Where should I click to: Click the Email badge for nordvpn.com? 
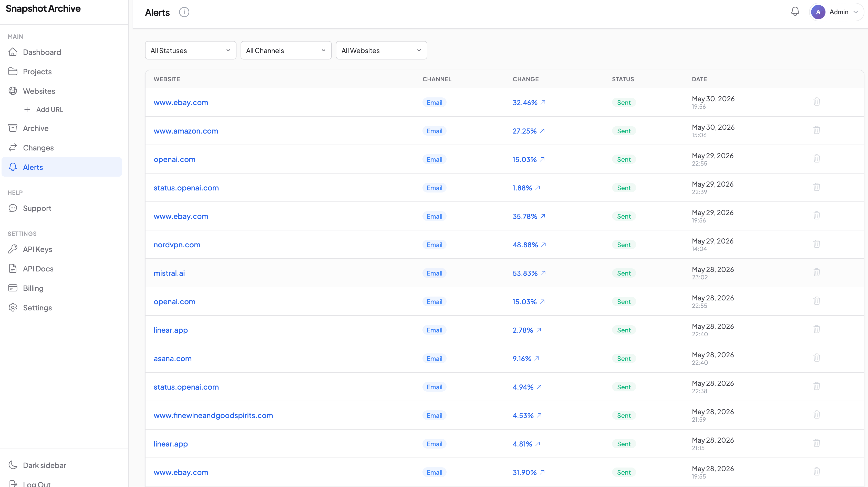(x=434, y=245)
